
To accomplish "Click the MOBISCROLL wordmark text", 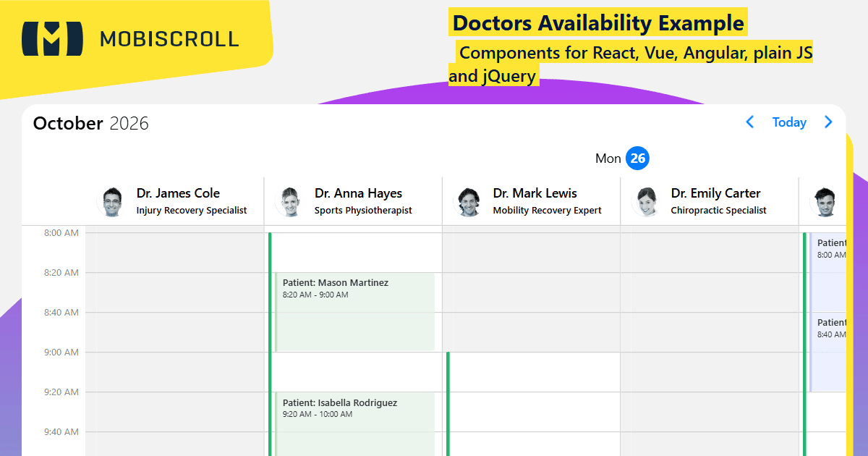I will [169, 38].
